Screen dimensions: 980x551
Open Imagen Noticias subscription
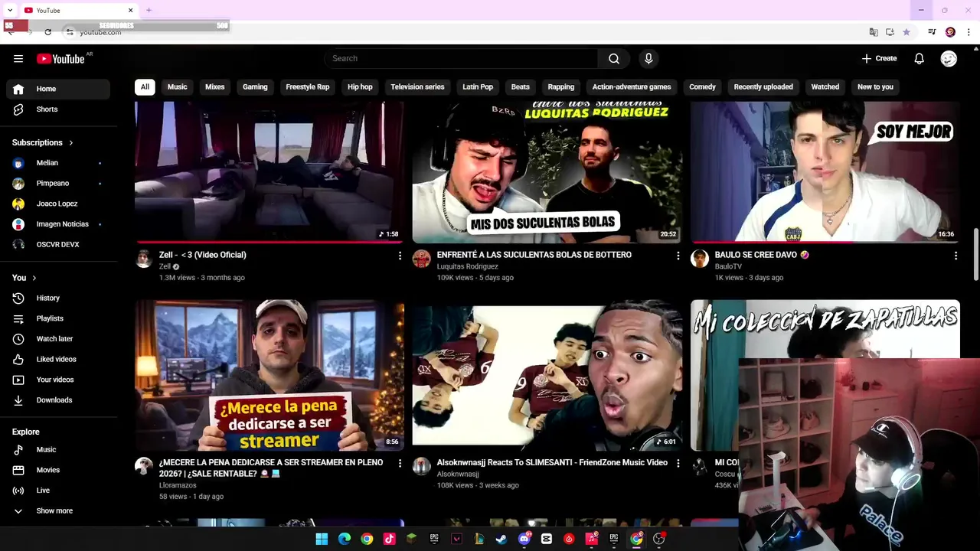coord(58,224)
